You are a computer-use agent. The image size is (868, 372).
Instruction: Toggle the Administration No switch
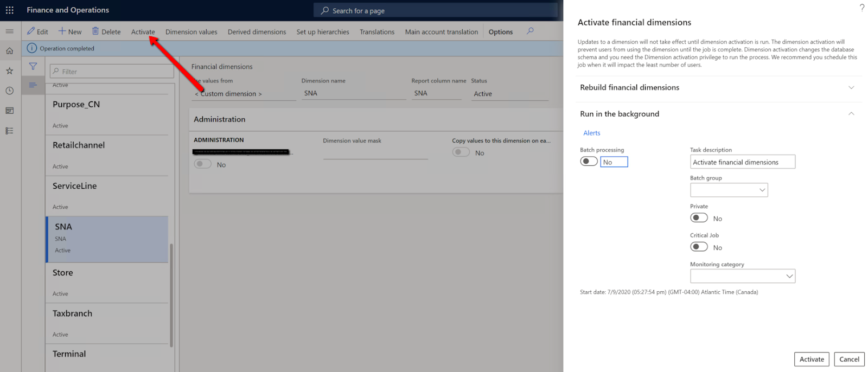203,164
